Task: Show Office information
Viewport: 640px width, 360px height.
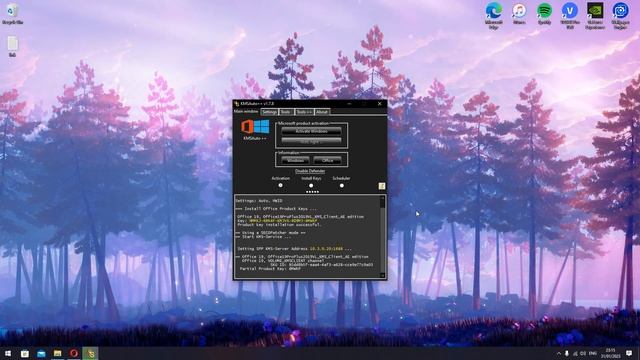Action: 327,161
